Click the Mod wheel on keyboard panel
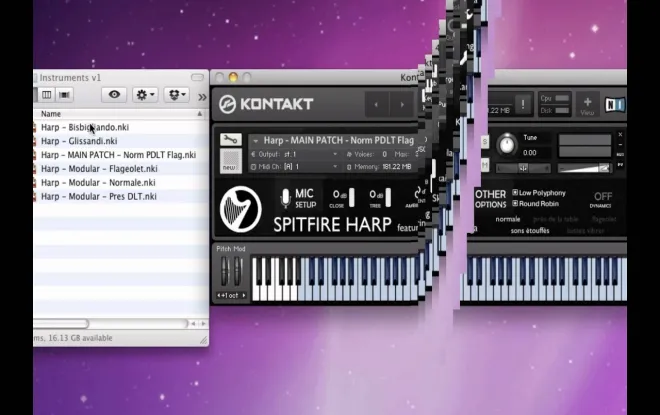 [238, 271]
